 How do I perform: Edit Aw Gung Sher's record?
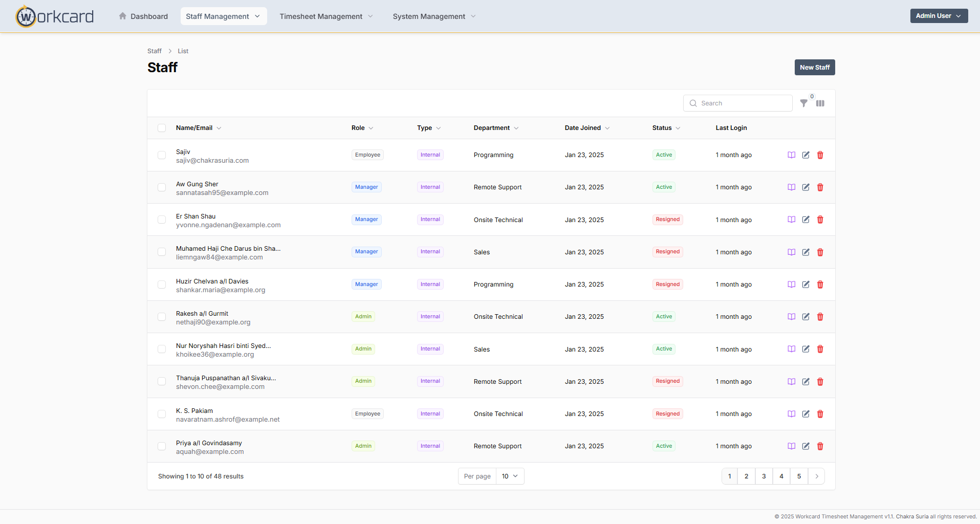[805, 187]
